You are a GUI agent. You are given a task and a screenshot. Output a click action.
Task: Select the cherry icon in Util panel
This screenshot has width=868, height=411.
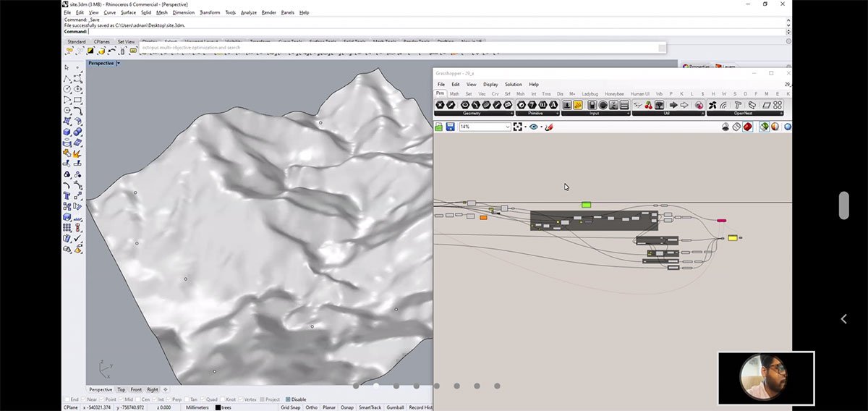click(648, 105)
